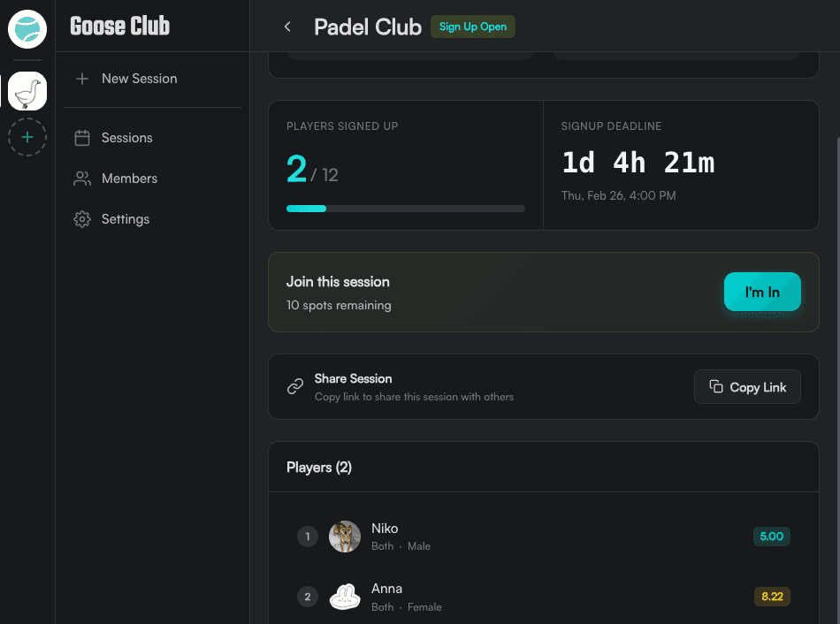Click the plus icon beside New Session
Viewport: 840px width, 624px height.
coord(82,79)
